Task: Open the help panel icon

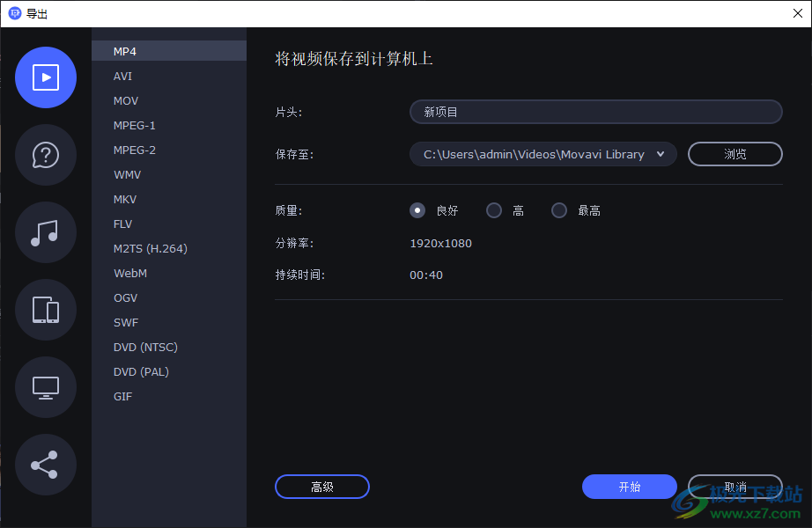Action: tap(46, 155)
